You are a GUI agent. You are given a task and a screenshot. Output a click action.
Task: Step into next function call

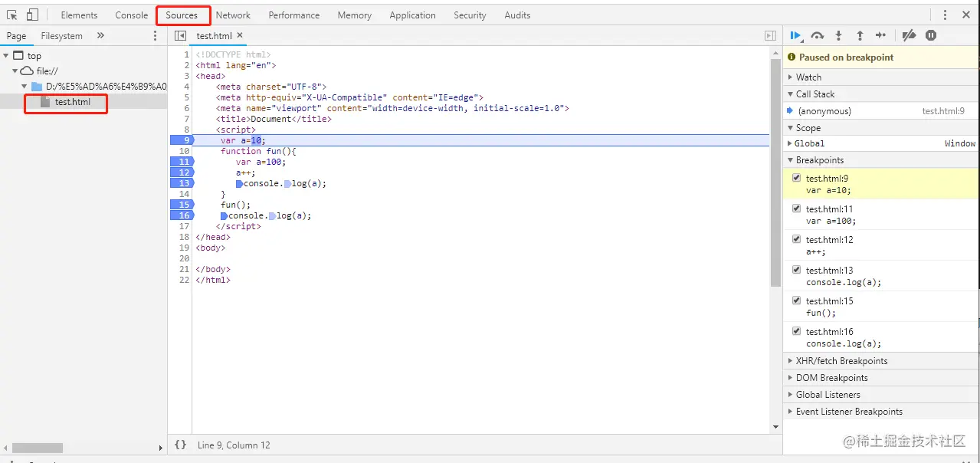click(x=839, y=35)
